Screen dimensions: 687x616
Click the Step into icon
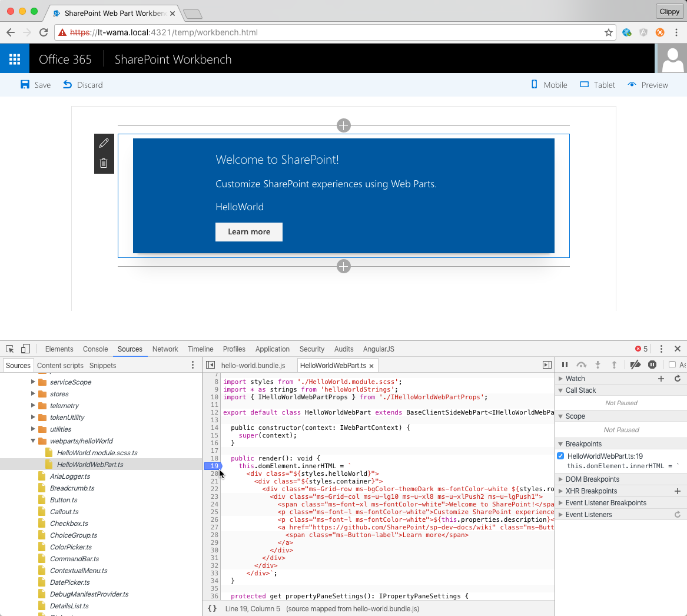pyautogui.click(x=598, y=365)
